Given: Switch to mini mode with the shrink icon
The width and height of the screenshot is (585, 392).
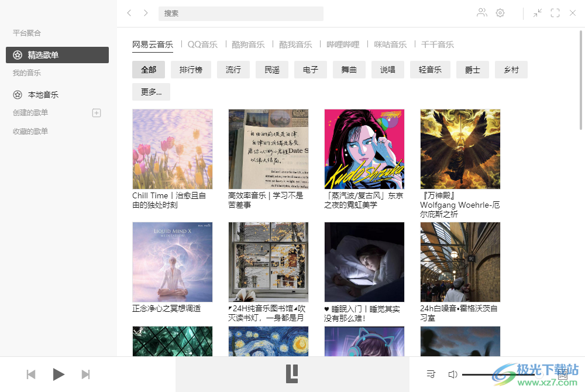Looking at the screenshot, I should click(537, 13).
